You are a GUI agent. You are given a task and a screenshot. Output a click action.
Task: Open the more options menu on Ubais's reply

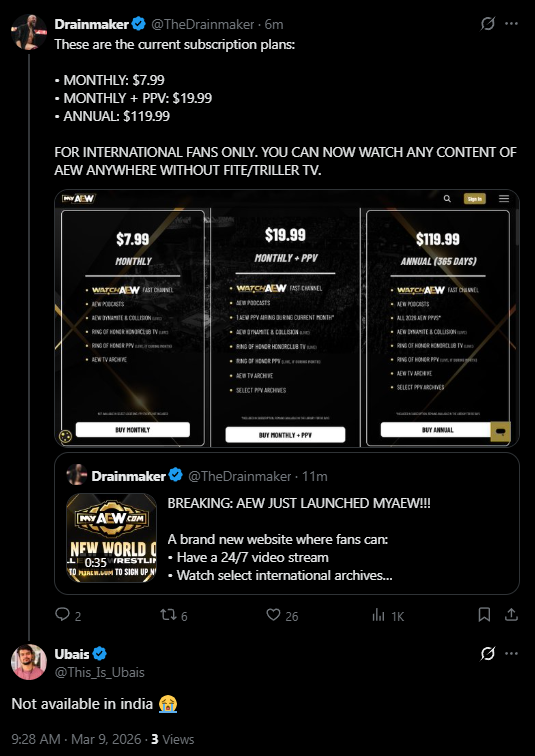tap(511, 654)
